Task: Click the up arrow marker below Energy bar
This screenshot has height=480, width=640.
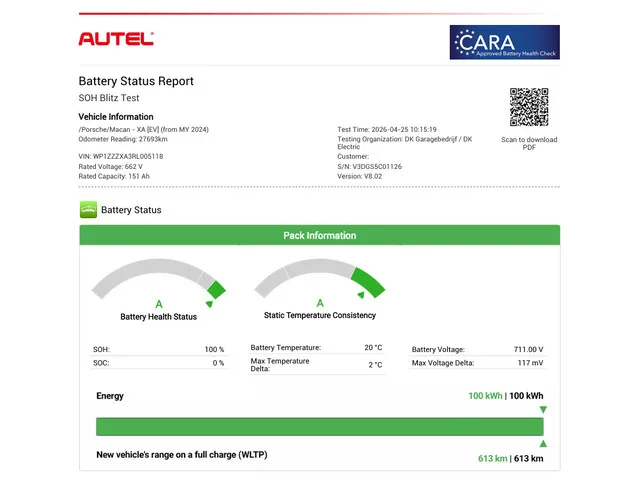Action: pos(543,443)
